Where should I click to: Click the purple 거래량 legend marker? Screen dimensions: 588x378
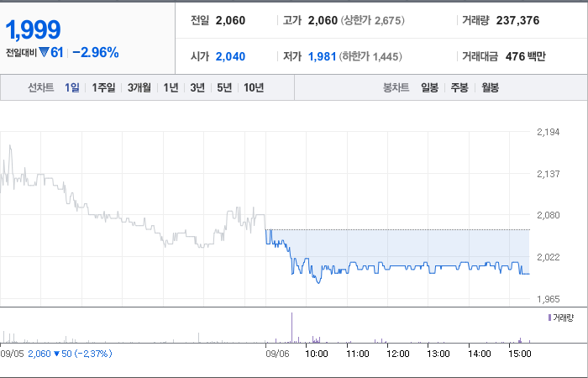point(549,318)
